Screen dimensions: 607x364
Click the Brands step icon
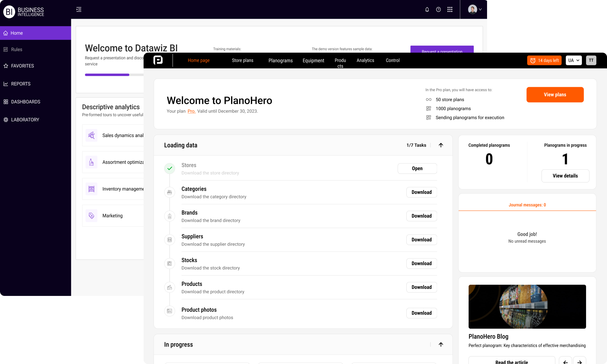pos(170,216)
